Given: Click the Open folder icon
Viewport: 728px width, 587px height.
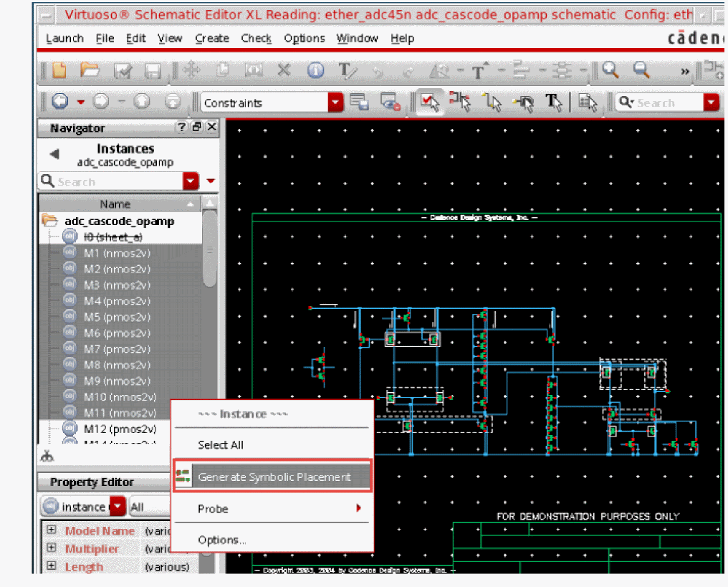Looking at the screenshot, I should click(90, 70).
